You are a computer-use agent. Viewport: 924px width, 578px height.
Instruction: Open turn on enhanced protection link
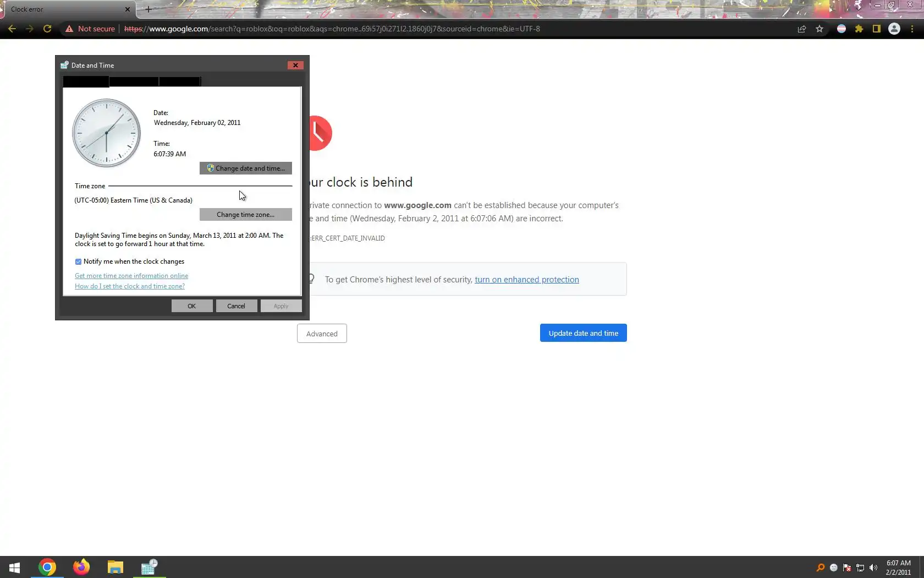(527, 280)
